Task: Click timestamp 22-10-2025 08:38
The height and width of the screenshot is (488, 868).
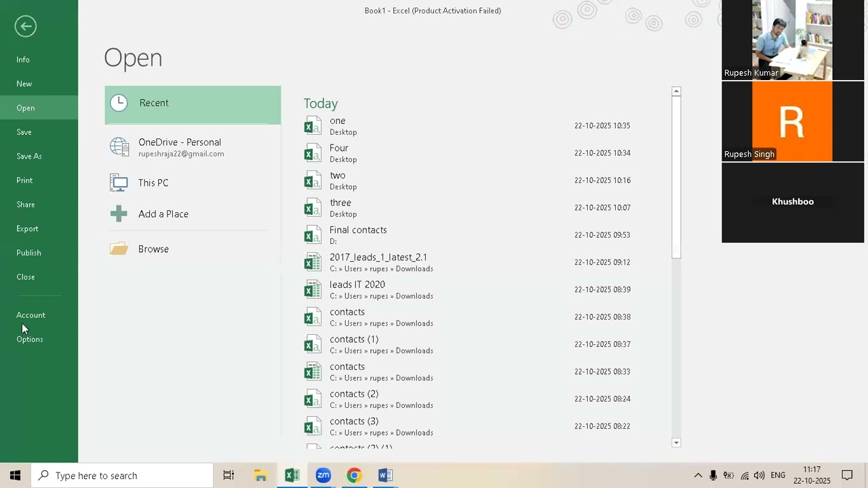Action: (602, 317)
